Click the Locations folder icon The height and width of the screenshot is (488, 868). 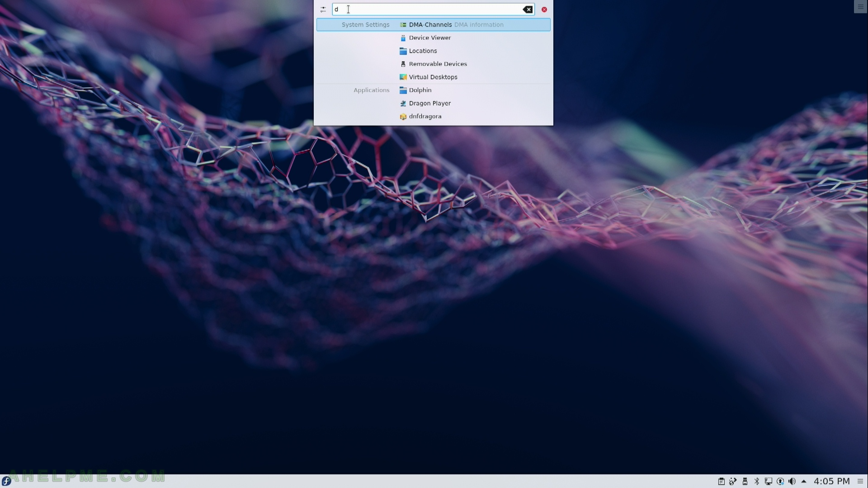[403, 51]
